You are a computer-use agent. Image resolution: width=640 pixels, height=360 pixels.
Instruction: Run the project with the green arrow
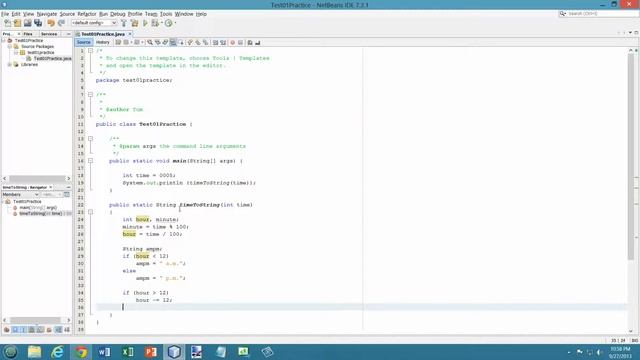coord(145,23)
